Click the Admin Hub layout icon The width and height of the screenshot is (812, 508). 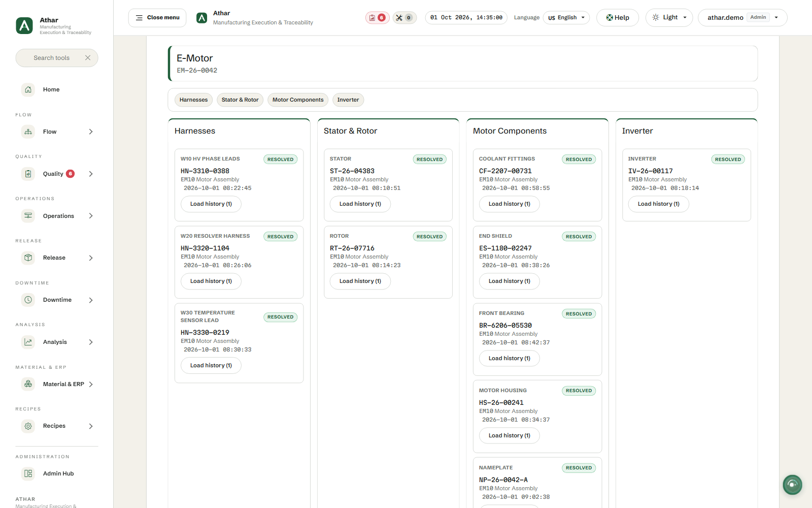28,473
